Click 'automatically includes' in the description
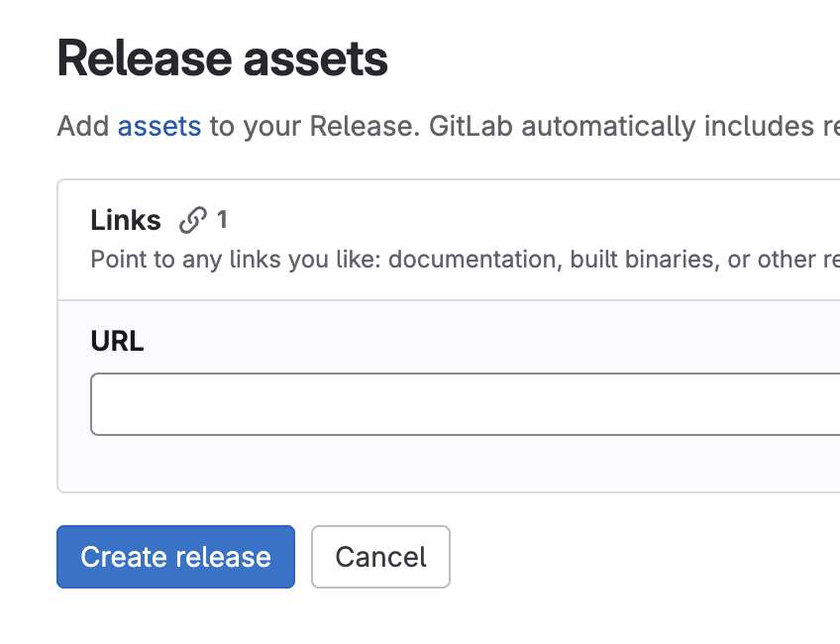Screen dimensions: 840x644 668,127
